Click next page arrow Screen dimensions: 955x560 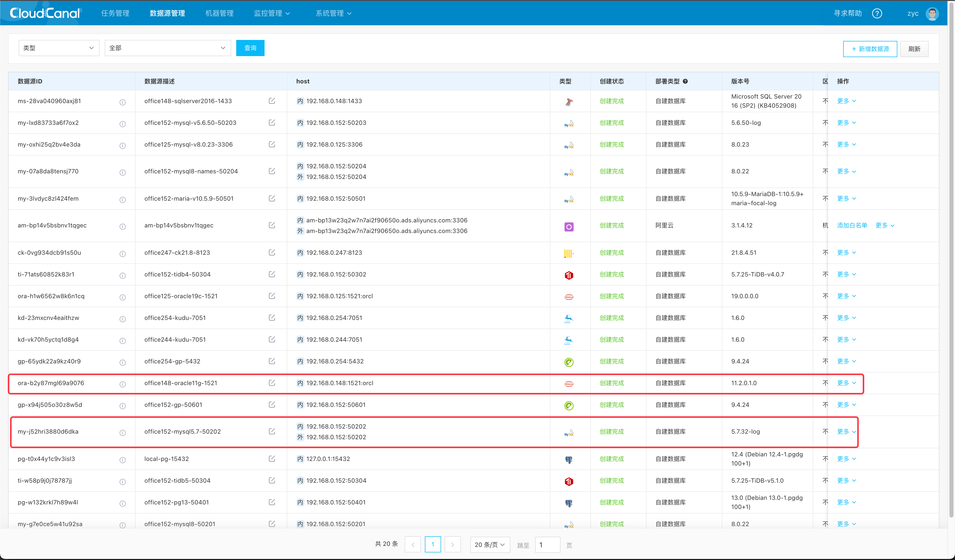coord(452,545)
